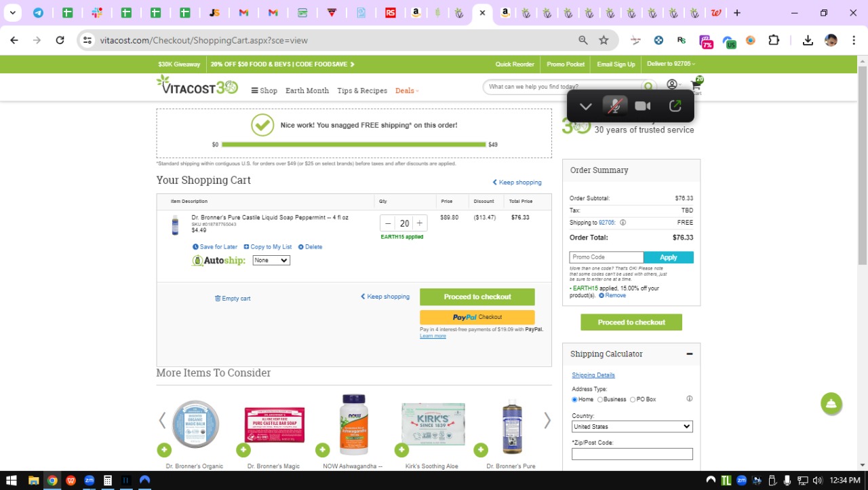868x490 pixels.
Task: Open the Shipping Details link
Action: (593, 375)
